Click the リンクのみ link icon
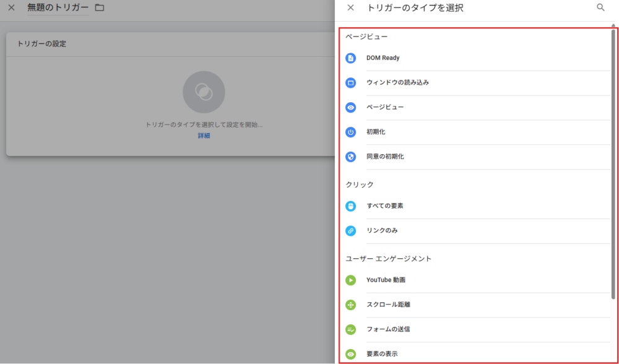619x364 pixels. tap(351, 231)
